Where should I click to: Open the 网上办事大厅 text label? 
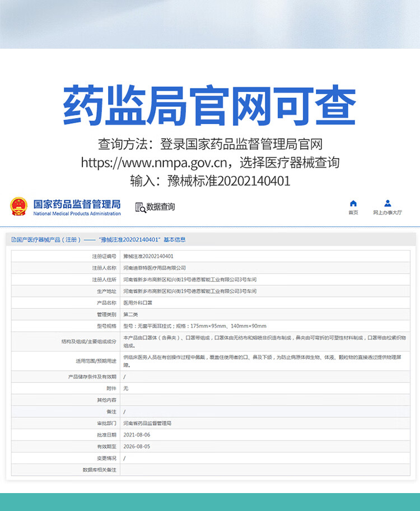coord(388,213)
